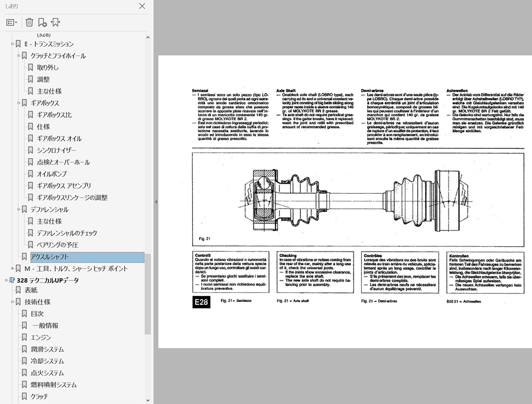Open the デファレンシャル bookmark
Image resolution: width=532 pixels, height=404 pixels.
(x=50, y=210)
